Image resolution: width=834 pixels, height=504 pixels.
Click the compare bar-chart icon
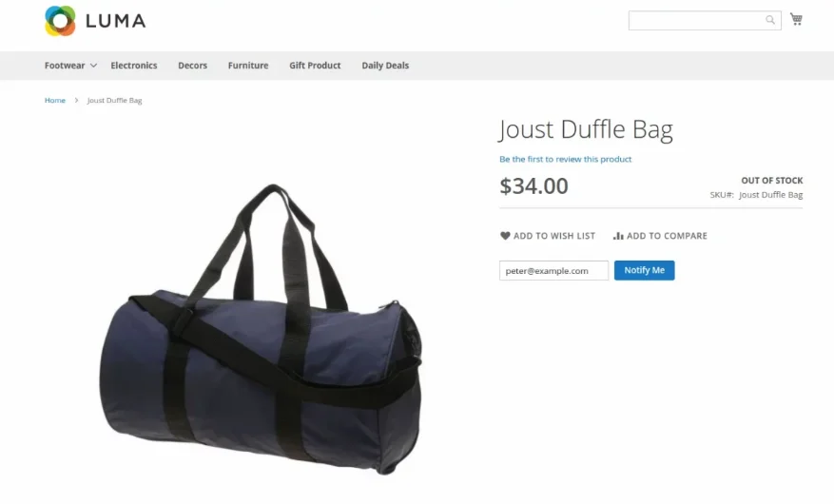point(618,236)
